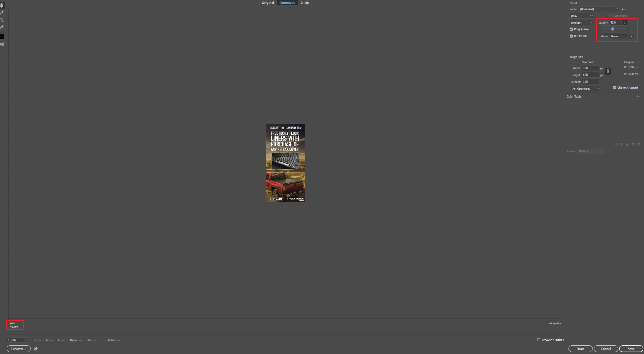Select the Eyedropper tool
The width and height of the screenshot is (644, 354).
[2, 27]
